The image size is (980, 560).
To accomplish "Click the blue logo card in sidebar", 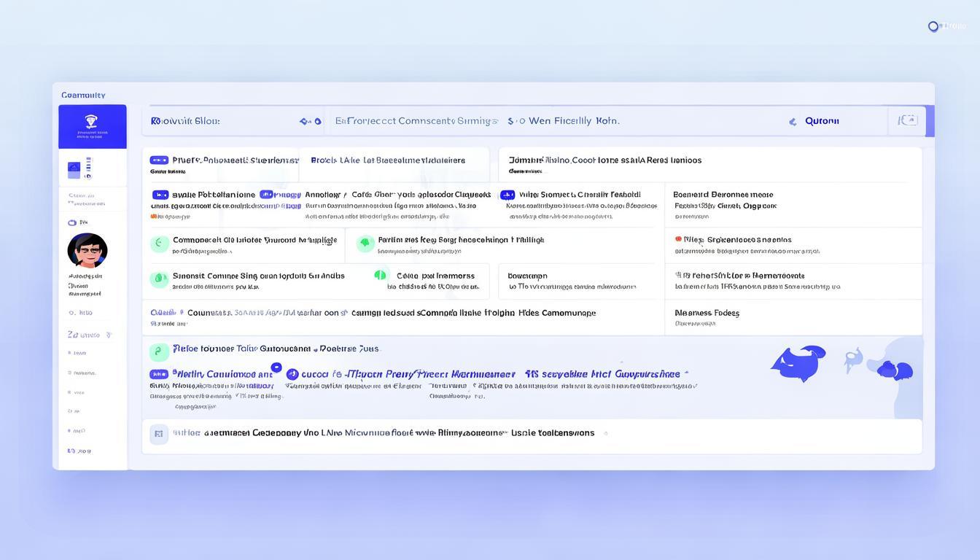I will [x=93, y=126].
